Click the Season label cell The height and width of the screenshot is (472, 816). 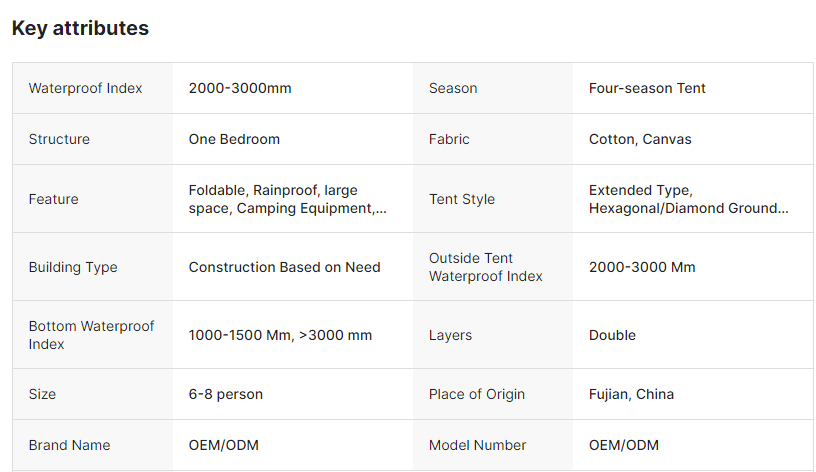[453, 88]
